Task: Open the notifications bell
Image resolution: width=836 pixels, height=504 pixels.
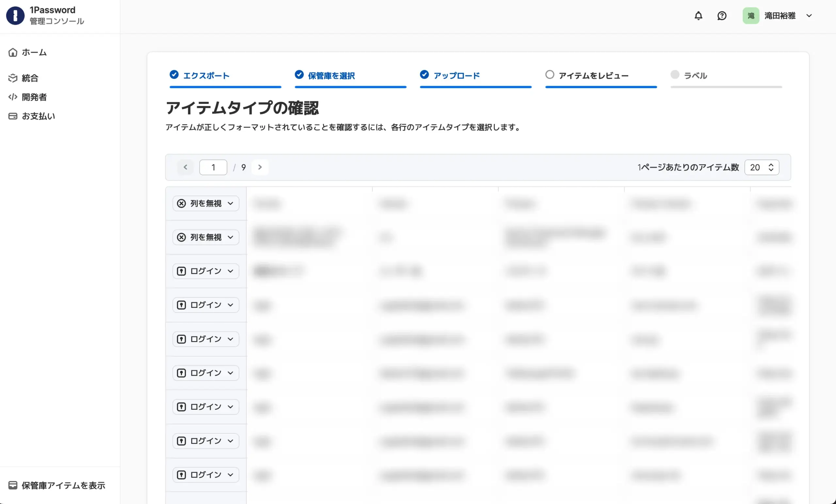Action: coord(698,16)
